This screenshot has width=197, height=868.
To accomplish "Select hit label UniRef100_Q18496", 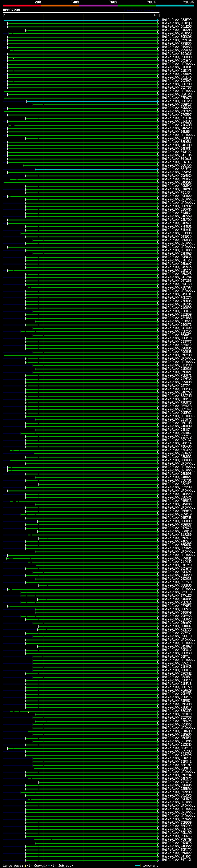I will (x=176, y=754).
